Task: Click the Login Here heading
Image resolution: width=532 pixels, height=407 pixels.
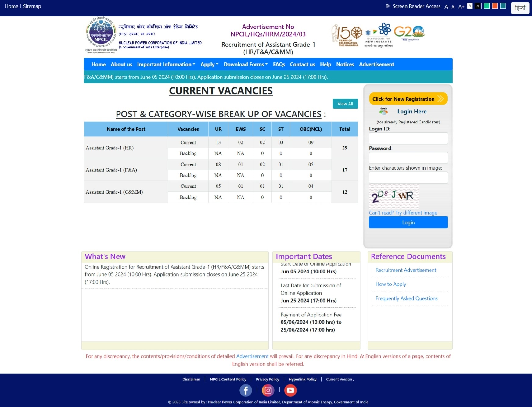Action: (x=412, y=111)
